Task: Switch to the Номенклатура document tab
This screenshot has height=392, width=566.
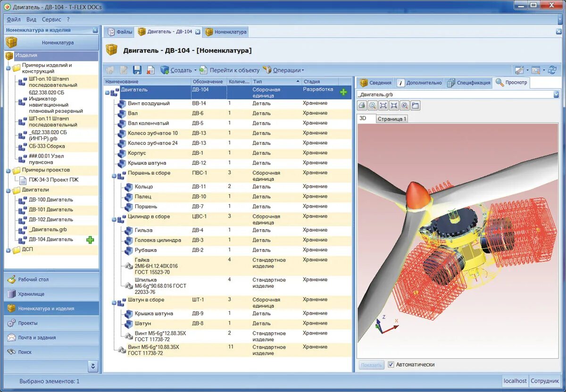Action: [x=226, y=32]
